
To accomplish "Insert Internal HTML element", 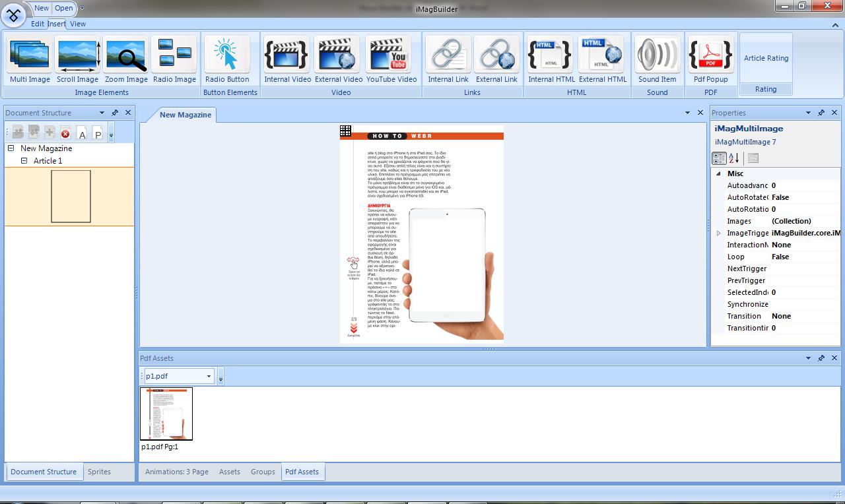I will pos(551,59).
